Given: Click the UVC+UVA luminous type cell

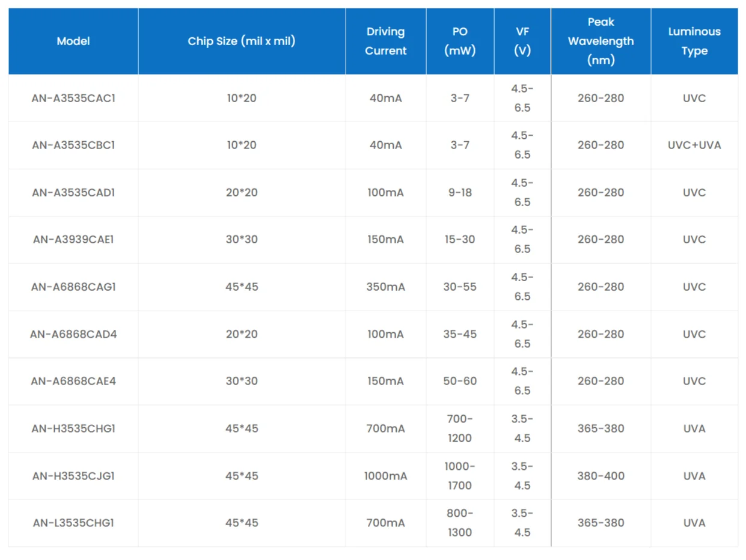Looking at the screenshot, I should (x=694, y=145).
